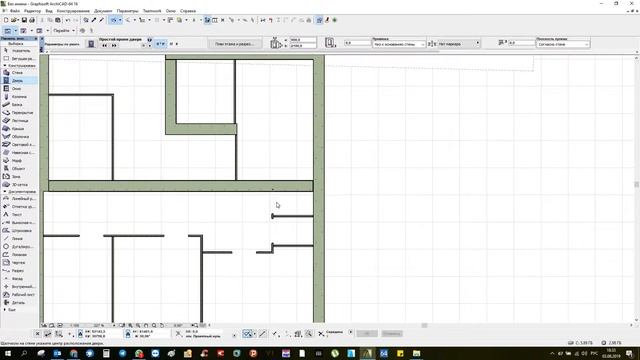
Task: Open the Перейти dropdown in toolbar
Action: [64, 31]
